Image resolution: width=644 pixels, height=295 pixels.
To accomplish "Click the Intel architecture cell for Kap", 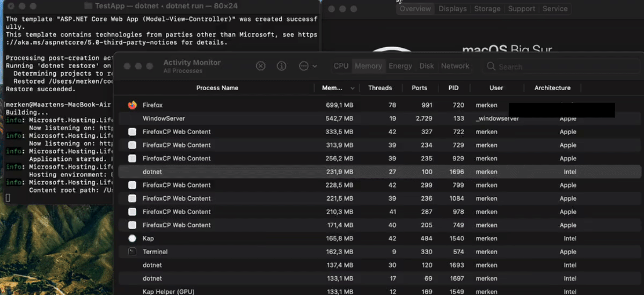I will [x=569, y=238].
